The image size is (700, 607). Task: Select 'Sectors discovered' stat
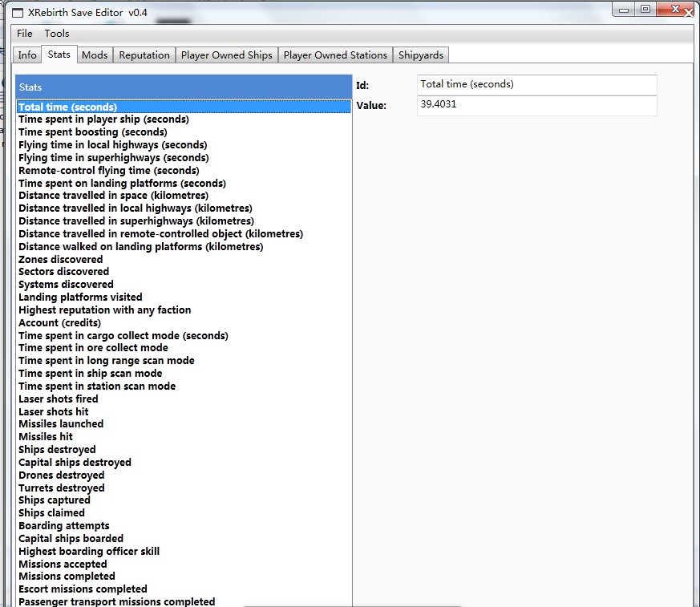[184, 272]
